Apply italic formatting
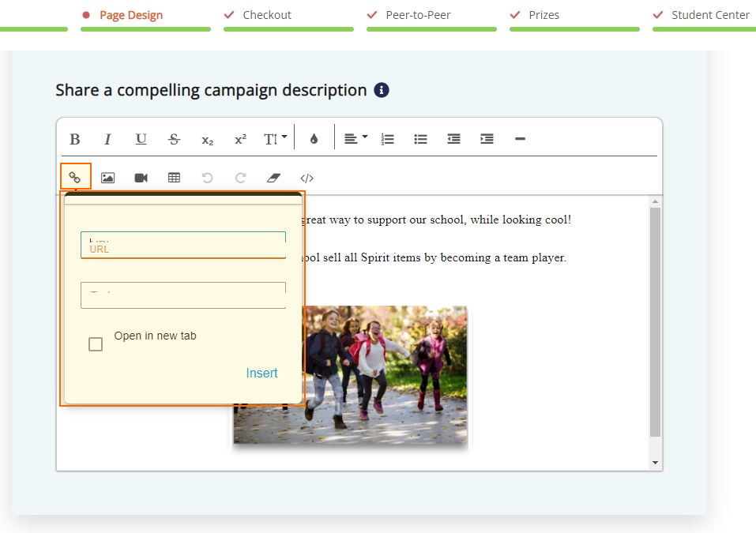 pos(107,139)
